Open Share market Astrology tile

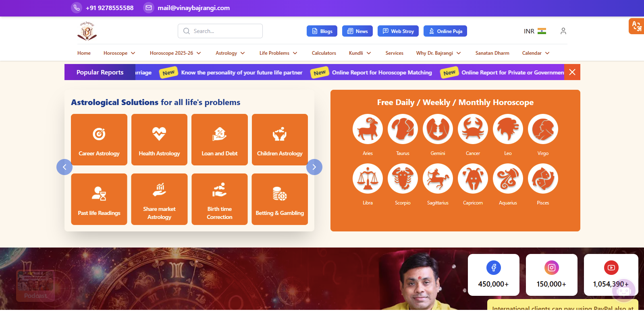(x=159, y=199)
